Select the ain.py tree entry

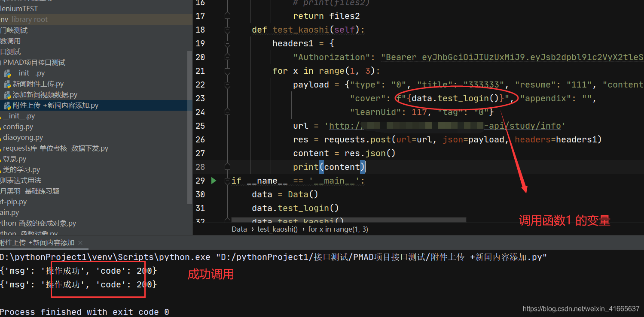tap(9, 213)
